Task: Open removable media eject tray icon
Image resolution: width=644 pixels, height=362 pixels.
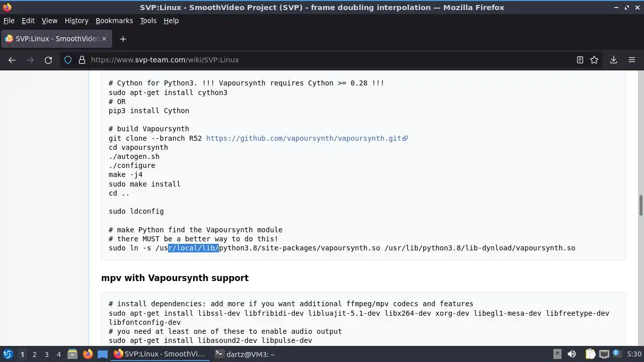Action: pyautogui.click(x=557, y=354)
